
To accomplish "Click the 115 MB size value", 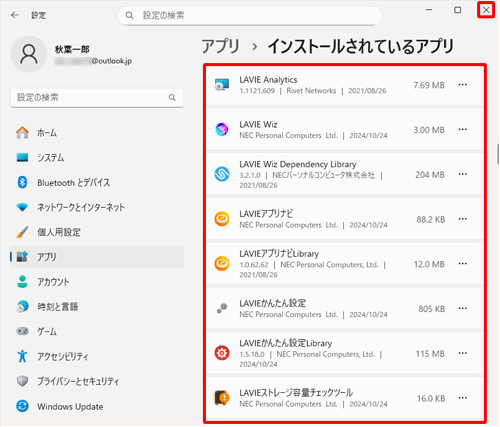I will click(430, 354).
